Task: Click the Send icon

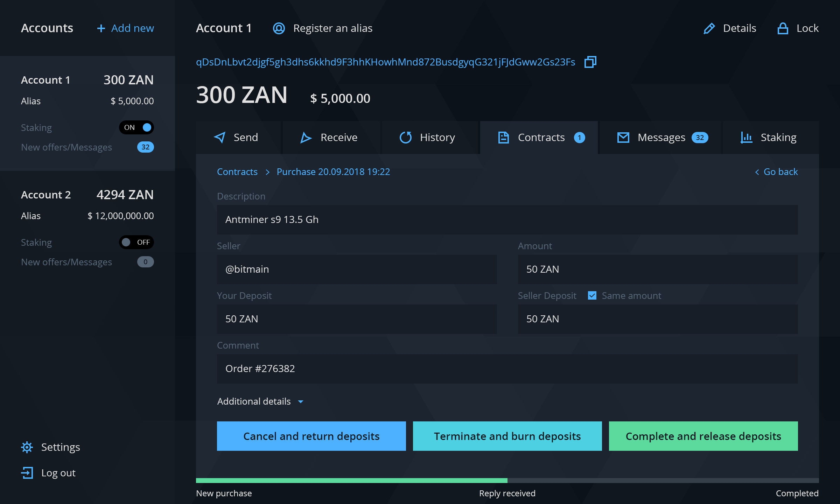Action: pyautogui.click(x=220, y=138)
